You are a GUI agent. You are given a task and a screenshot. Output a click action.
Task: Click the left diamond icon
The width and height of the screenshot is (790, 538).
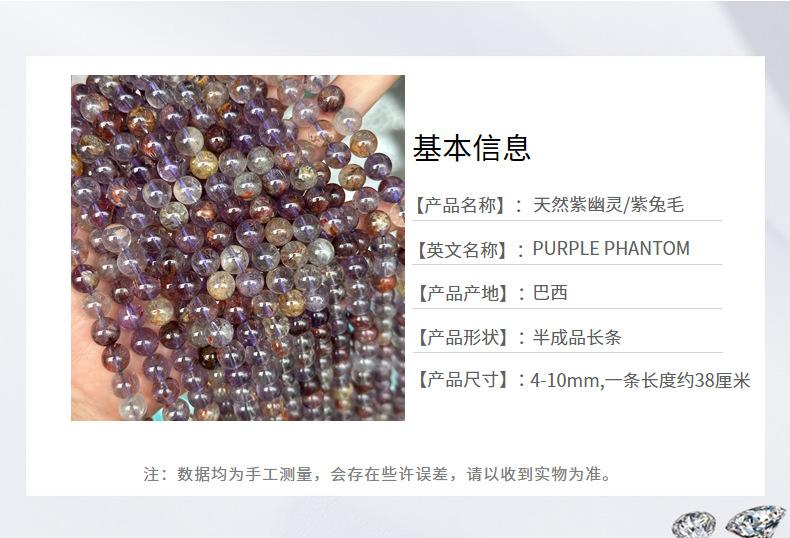694,524
